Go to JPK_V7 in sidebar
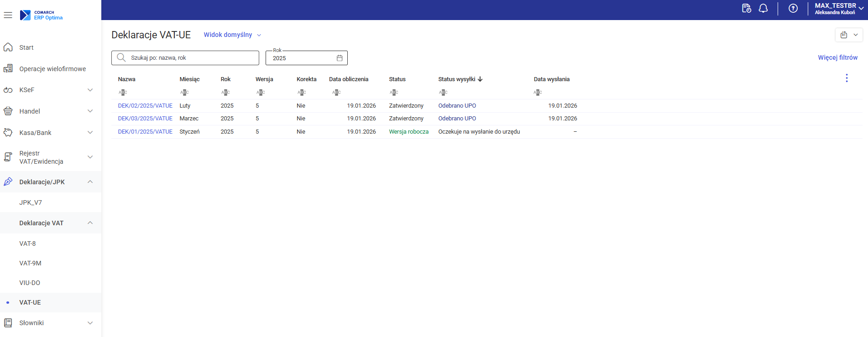This screenshot has height=337, width=868. click(x=31, y=202)
